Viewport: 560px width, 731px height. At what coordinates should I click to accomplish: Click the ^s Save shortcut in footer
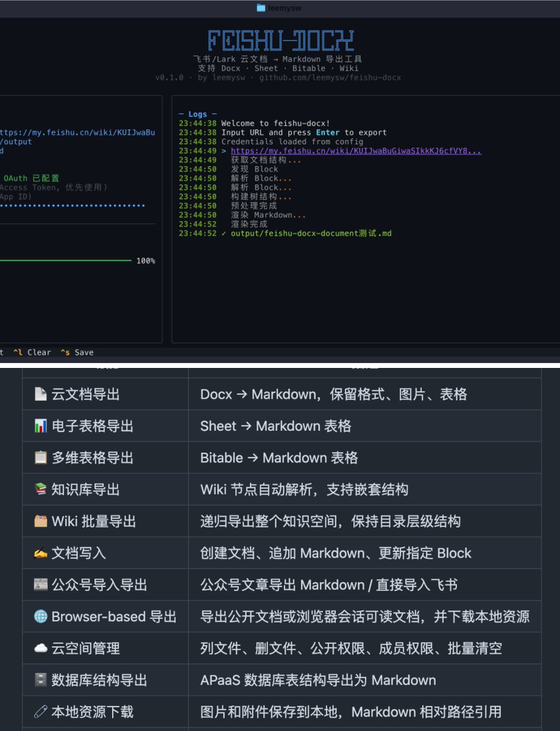pyautogui.click(x=77, y=352)
